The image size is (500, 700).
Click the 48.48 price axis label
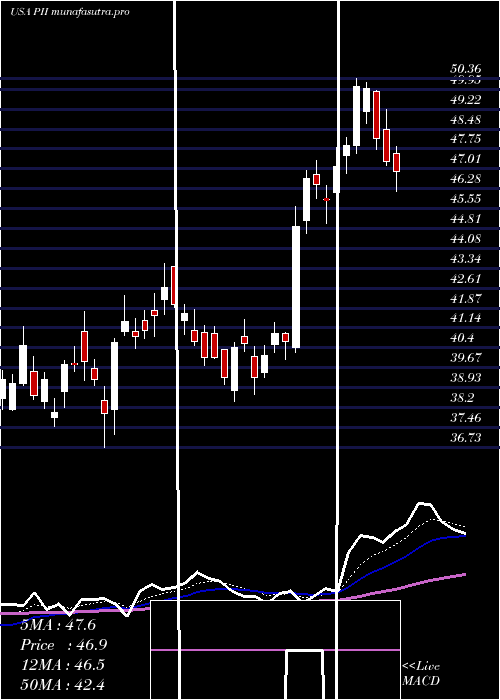(466, 120)
